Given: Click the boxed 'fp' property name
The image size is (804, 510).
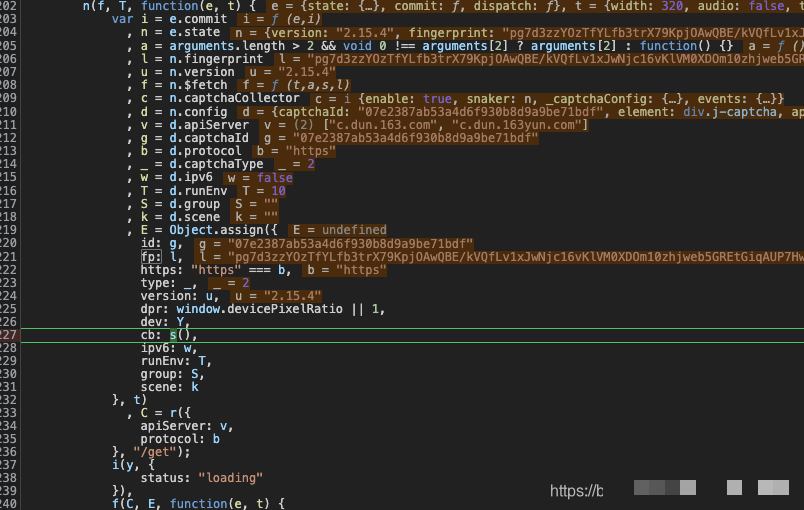Looking at the screenshot, I should point(149,257).
